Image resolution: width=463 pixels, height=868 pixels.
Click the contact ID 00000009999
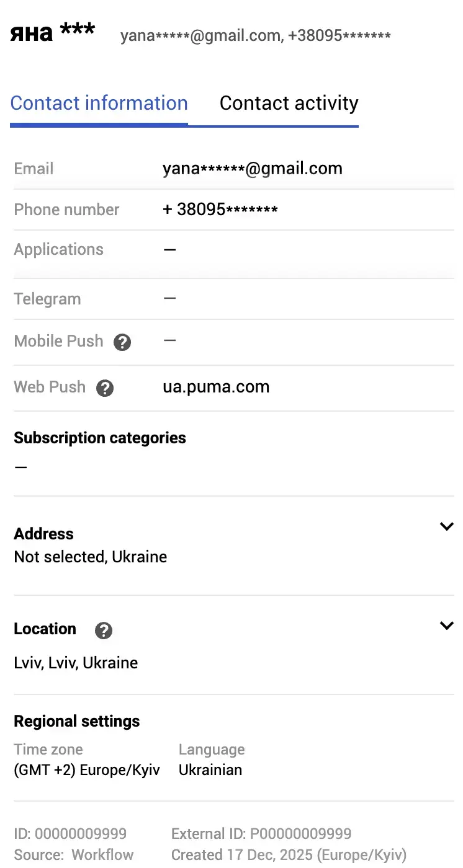point(70,833)
